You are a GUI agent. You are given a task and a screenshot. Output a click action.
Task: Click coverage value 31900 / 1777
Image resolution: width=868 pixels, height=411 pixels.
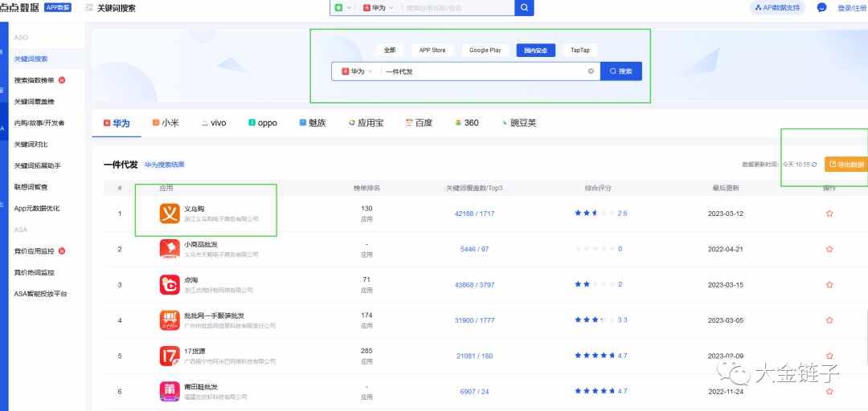point(474,320)
